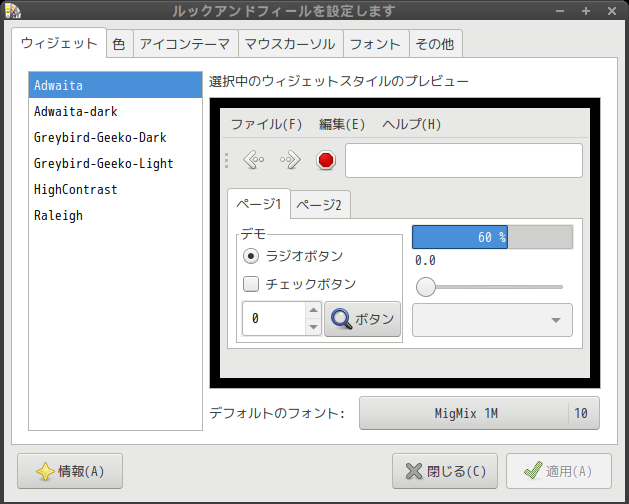629x504 pixels.
Task: Click the slider track right of the handle
Action: tap(499, 287)
